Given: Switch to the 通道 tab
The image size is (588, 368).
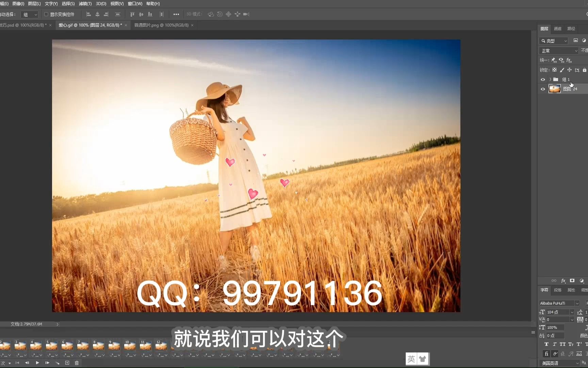Looking at the screenshot, I should coord(557,29).
